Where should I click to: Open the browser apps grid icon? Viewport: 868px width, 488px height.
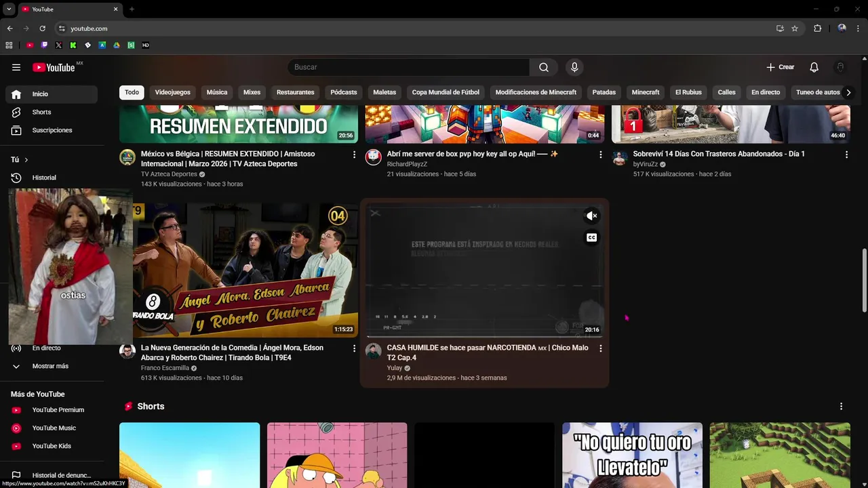pyautogui.click(x=9, y=45)
